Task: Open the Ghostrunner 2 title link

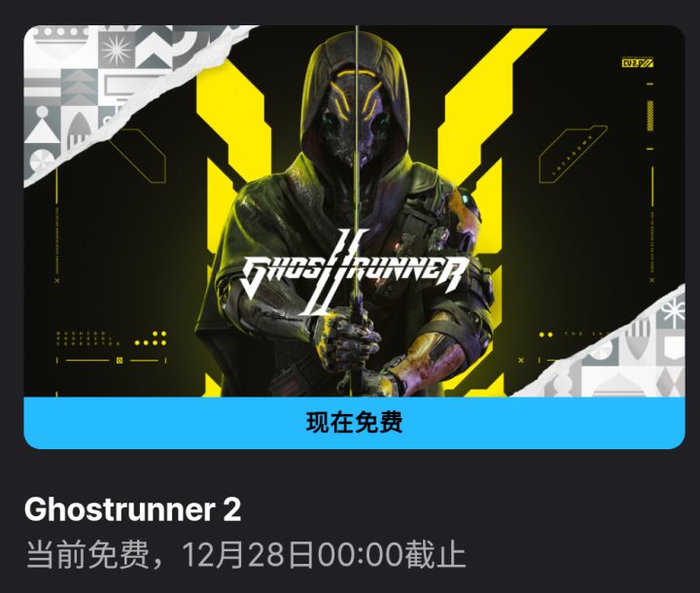Action: 132,509
